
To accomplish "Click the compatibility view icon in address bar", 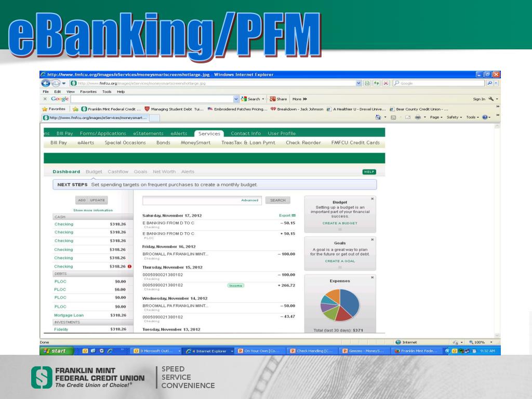I will (x=367, y=83).
